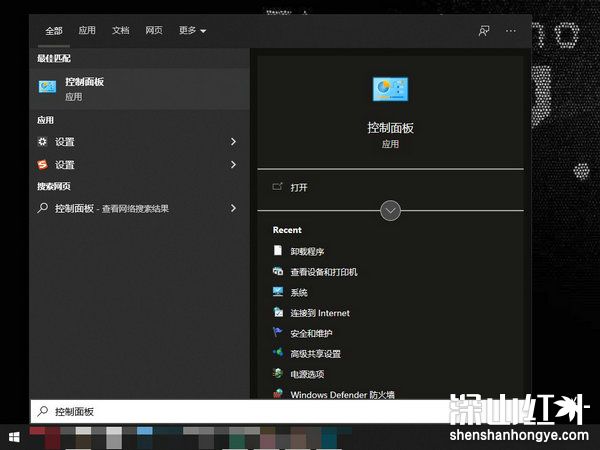This screenshot has width=600, height=450.
Task: Switch to the 文档 tab
Action: (x=120, y=30)
